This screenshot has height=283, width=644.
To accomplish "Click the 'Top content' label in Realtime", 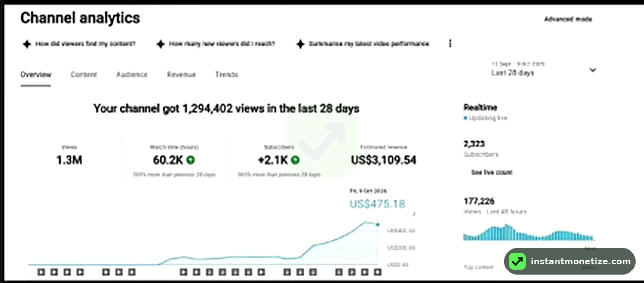I will [478, 267].
